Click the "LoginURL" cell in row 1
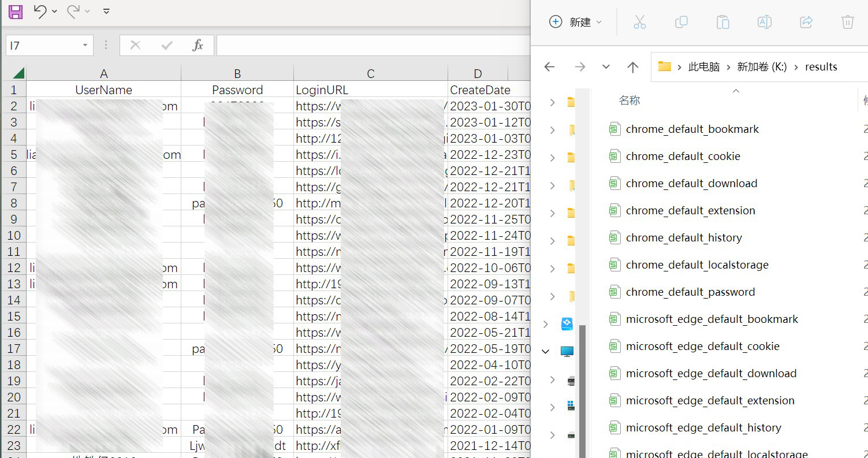The height and width of the screenshot is (458, 868). [371, 90]
